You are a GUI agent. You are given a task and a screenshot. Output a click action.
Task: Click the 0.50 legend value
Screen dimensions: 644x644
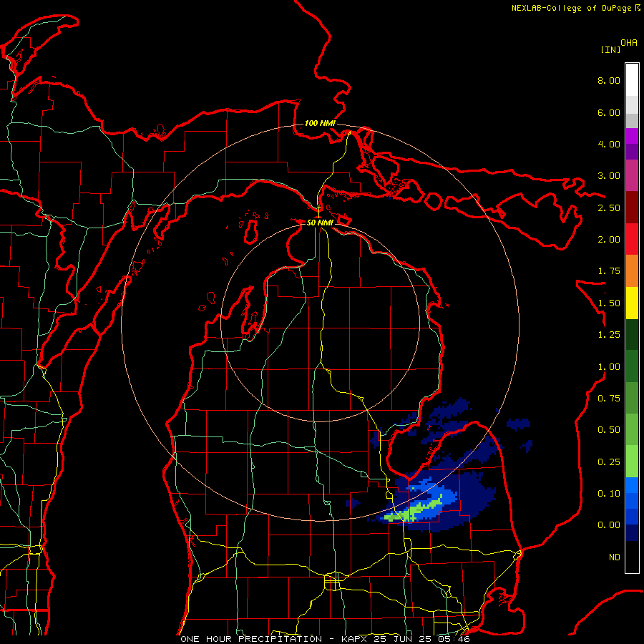[x=609, y=430]
